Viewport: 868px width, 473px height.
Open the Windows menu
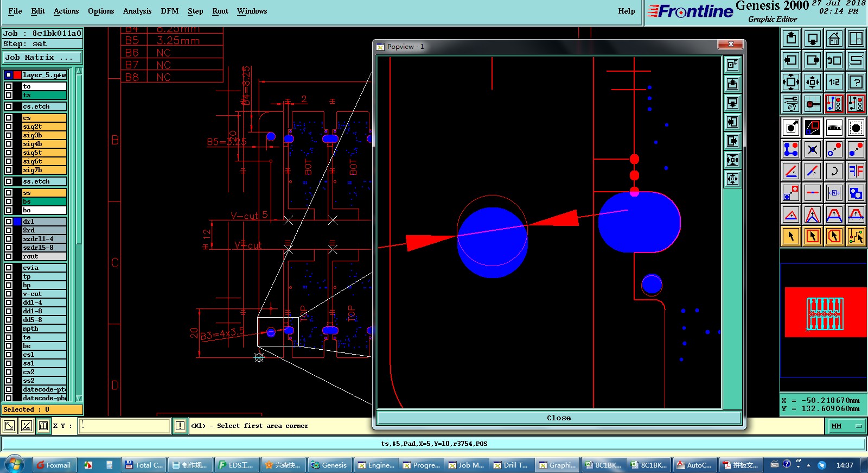252,11
